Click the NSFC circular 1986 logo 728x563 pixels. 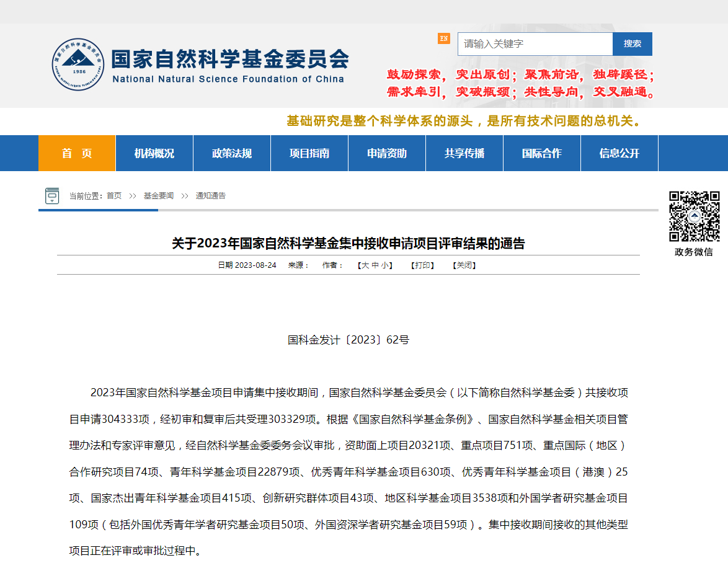tap(78, 64)
